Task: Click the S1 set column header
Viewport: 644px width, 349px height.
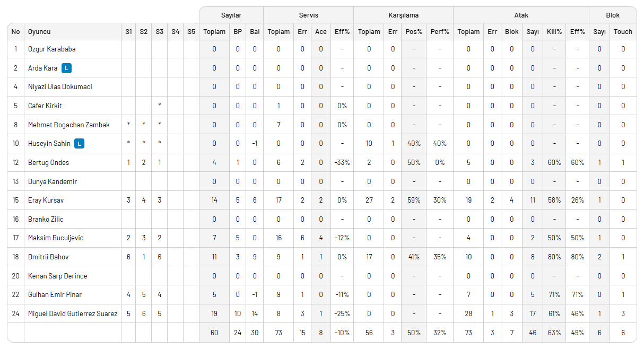Action: [128, 32]
